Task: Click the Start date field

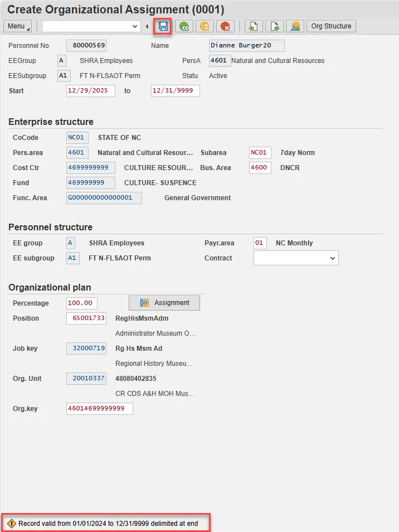Action: (90, 91)
